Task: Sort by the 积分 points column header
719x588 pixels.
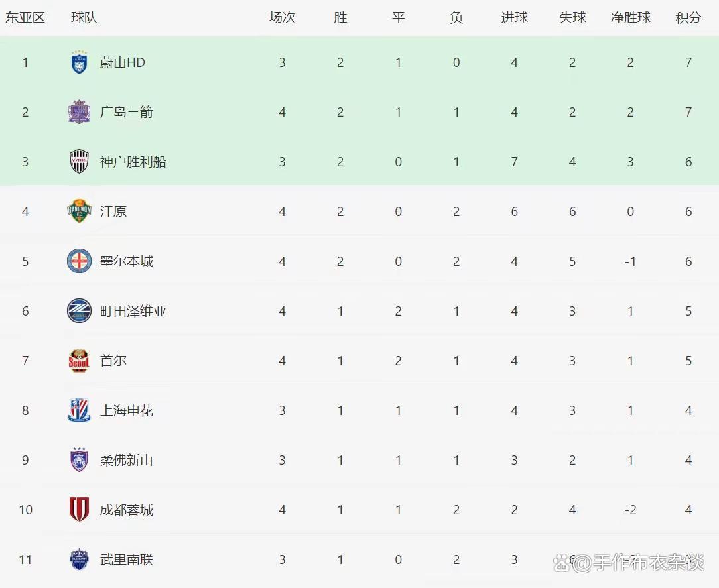Action: [x=688, y=18]
